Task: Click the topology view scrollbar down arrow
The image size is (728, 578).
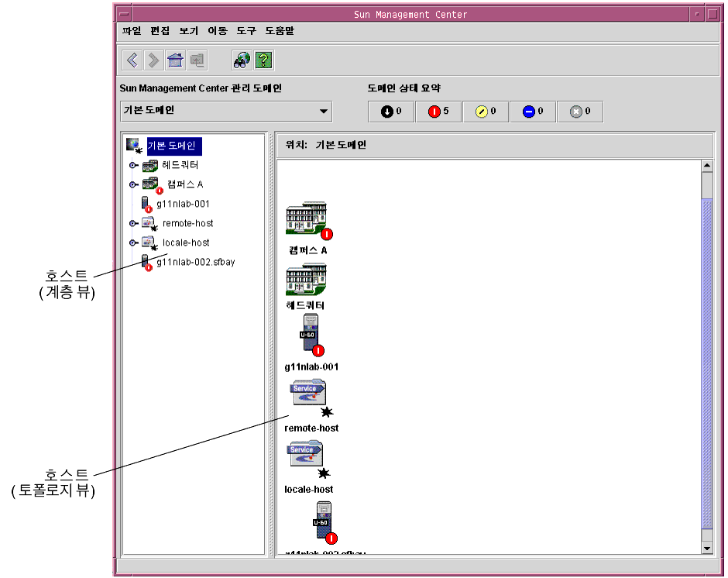Action: click(706, 549)
